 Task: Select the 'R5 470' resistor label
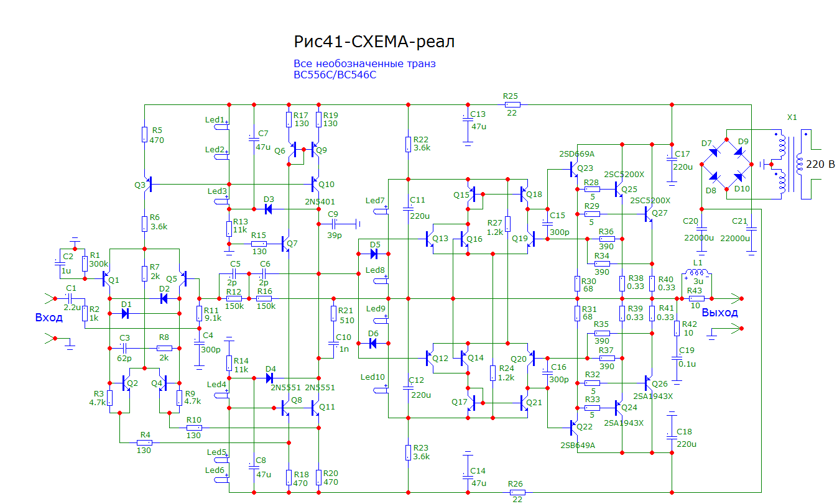pyautogui.click(x=157, y=135)
